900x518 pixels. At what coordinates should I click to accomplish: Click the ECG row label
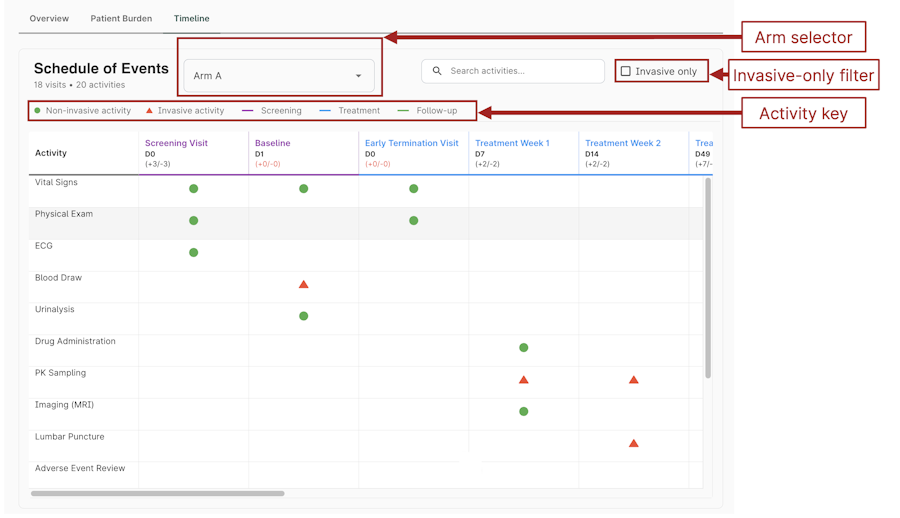pos(44,246)
